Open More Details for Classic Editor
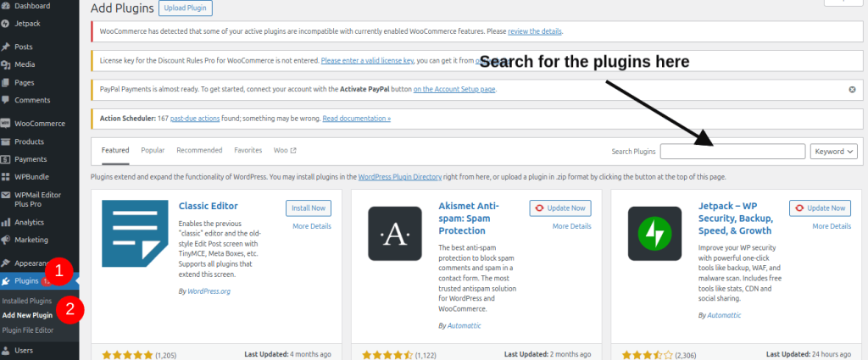Image resolution: width=868 pixels, height=360 pixels. (x=312, y=226)
